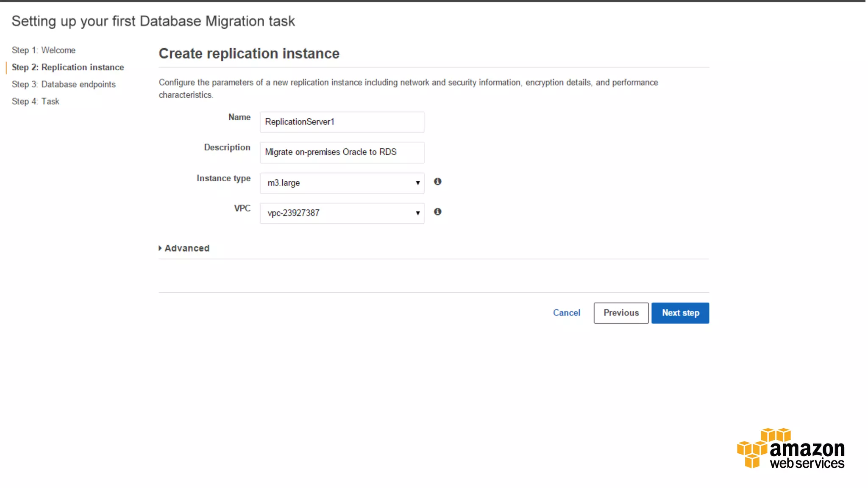Screen dimensions: 868x488
Task: Click the Amazon Web Services logo
Action: click(790, 449)
